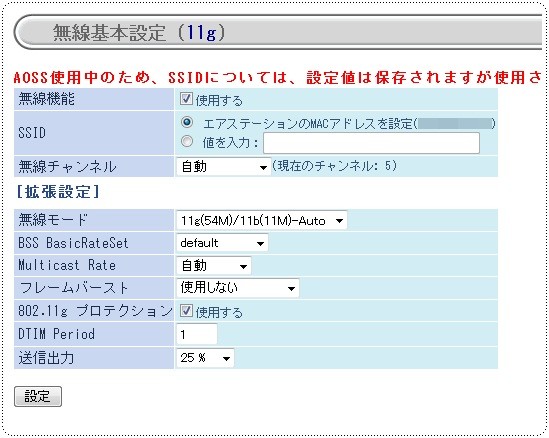The image size is (549, 438).
Task: Click the Multicast Rate row label
Action: click(67, 265)
